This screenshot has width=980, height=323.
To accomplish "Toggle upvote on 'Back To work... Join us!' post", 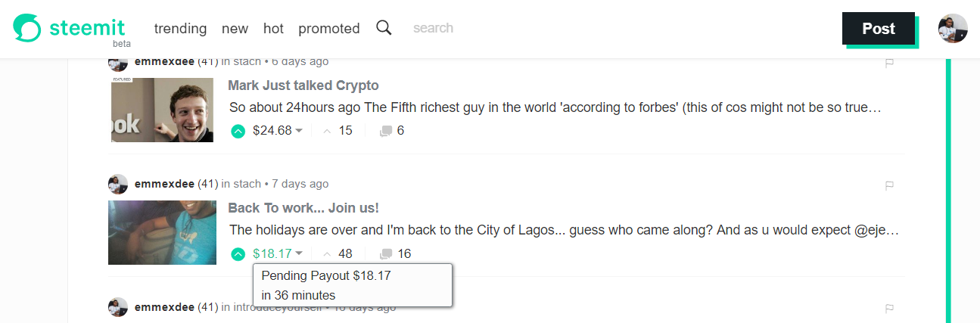I will pos(238,254).
